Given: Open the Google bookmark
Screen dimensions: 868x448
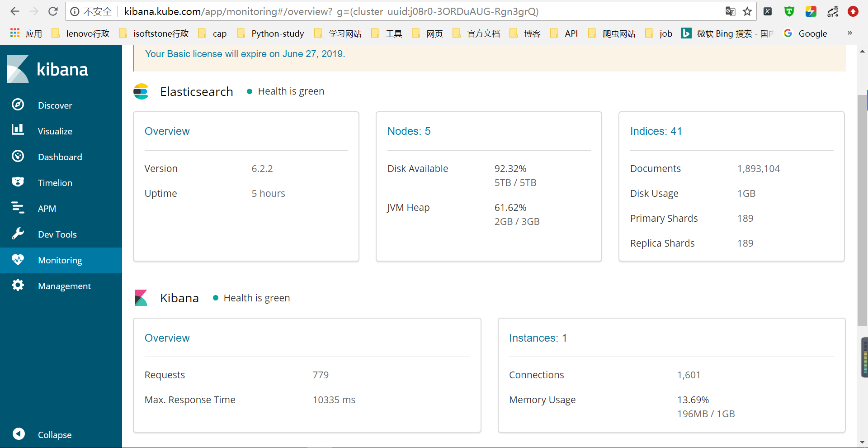Looking at the screenshot, I should [806, 33].
